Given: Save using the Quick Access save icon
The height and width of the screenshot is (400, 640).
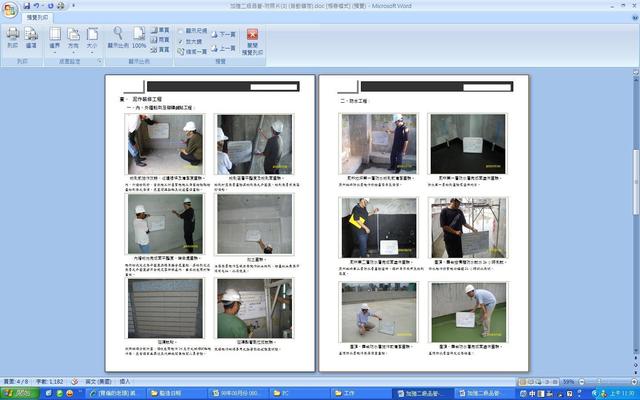Looking at the screenshot, I should click(x=28, y=5).
